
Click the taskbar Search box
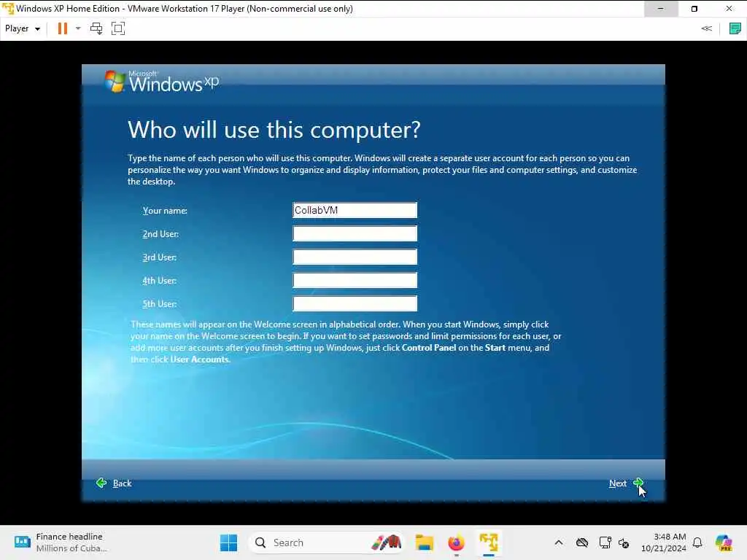[326, 542]
